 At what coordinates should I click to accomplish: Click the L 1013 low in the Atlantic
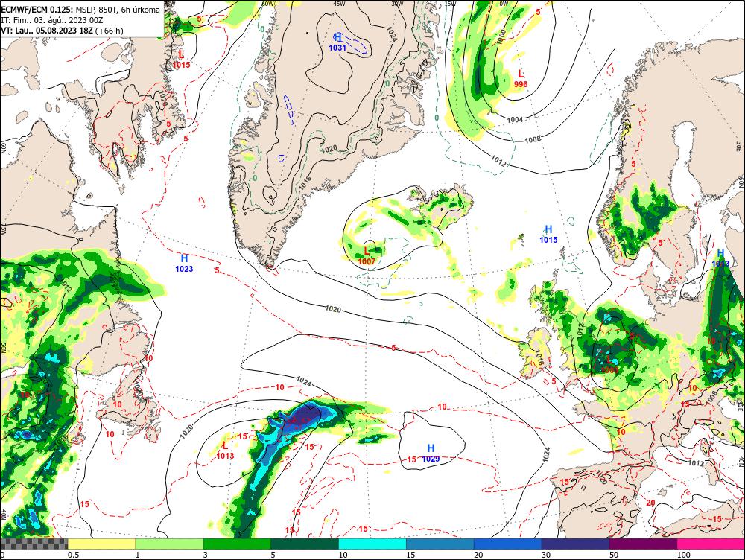tap(225, 451)
